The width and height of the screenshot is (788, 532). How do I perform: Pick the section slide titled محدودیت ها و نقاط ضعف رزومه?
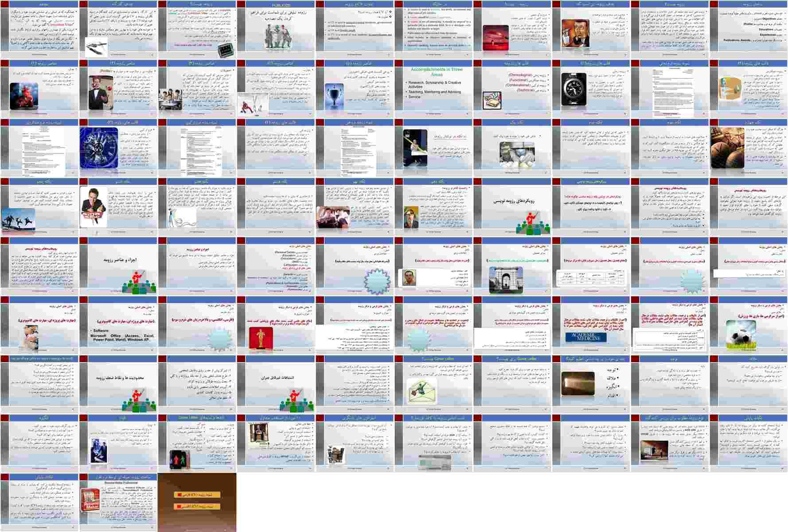(x=118, y=384)
